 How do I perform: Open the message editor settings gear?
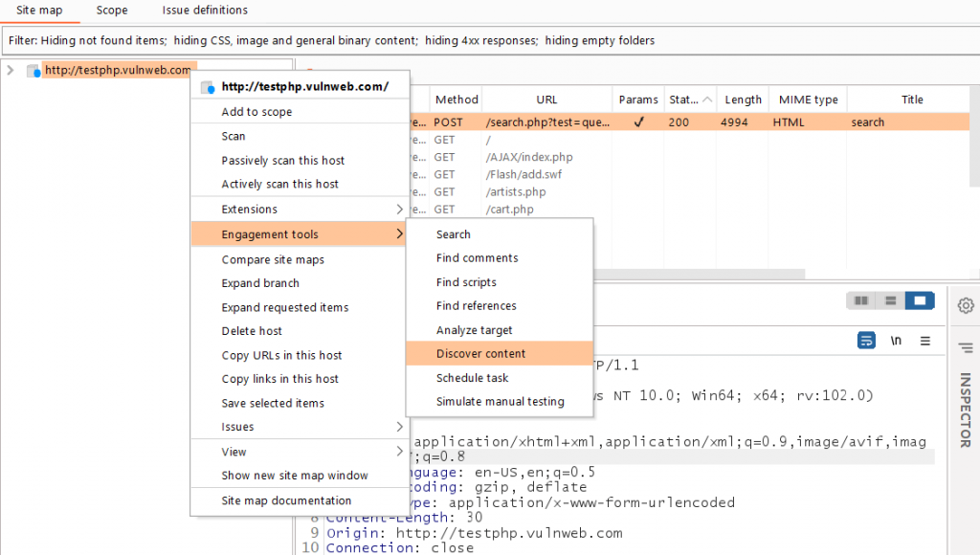pyautogui.click(x=966, y=305)
